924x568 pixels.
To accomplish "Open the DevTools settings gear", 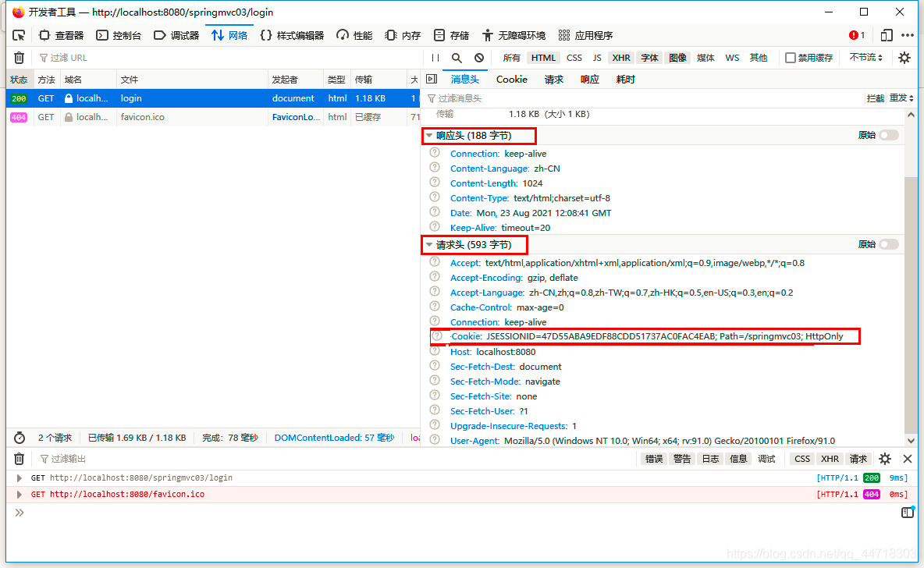I will 904,57.
